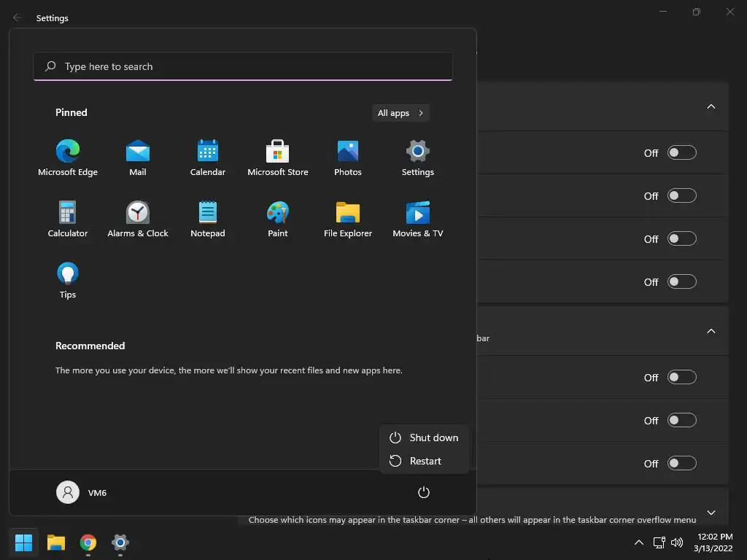Click the power button in Start menu
Screen dimensions: 747x560
click(x=424, y=492)
